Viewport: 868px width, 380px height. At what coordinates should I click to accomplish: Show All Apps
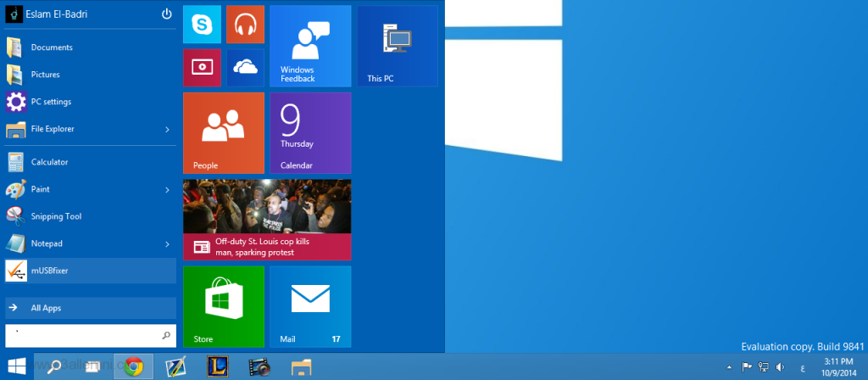coord(90,308)
